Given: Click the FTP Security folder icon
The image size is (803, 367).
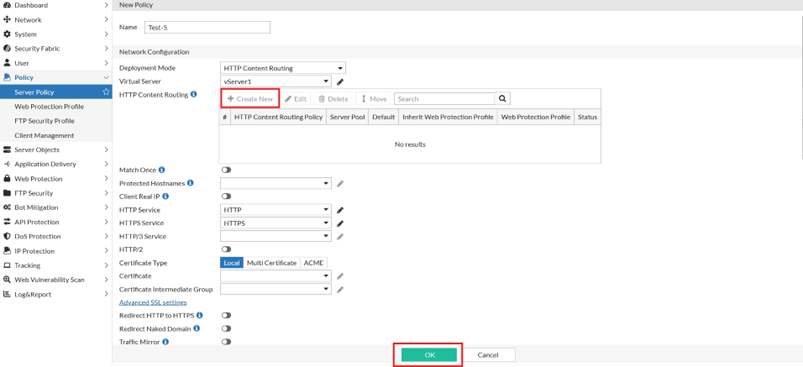Looking at the screenshot, I should 7,193.
